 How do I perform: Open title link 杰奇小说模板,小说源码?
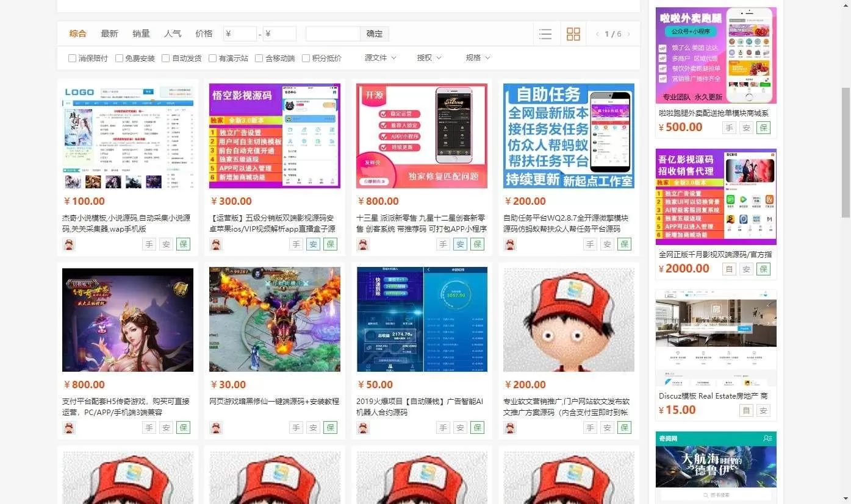point(126,223)
